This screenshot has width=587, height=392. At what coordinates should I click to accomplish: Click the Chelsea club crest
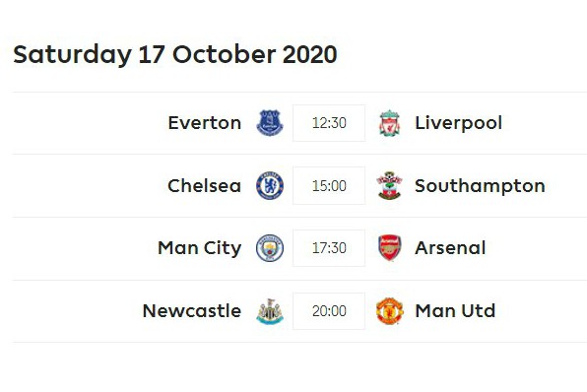click(x=270, y=186)
